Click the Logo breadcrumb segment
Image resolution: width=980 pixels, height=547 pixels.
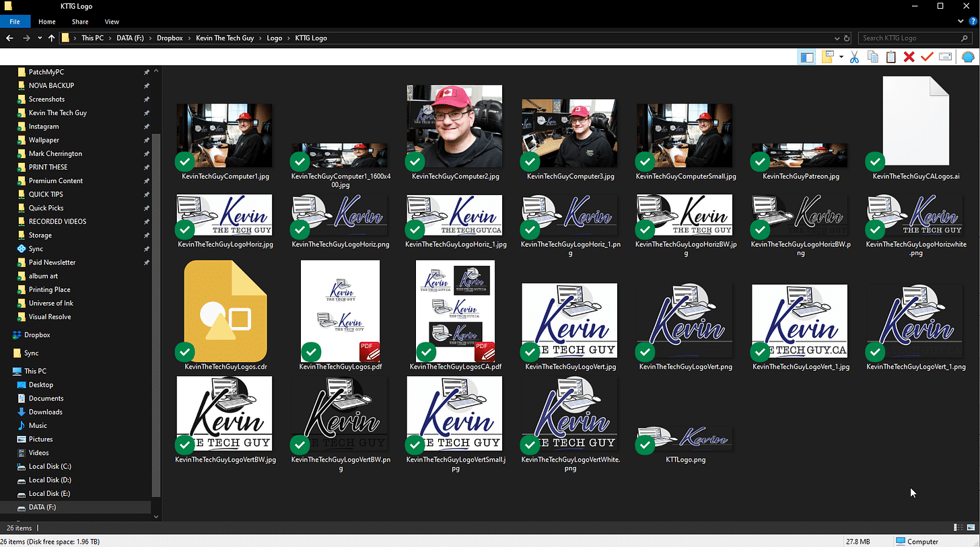(x=275, y=38)
